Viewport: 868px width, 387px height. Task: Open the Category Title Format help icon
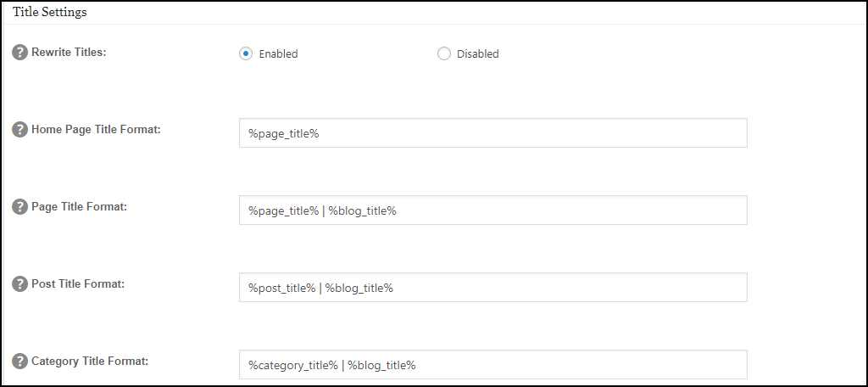pyautogui.click(x=20, y=361)
